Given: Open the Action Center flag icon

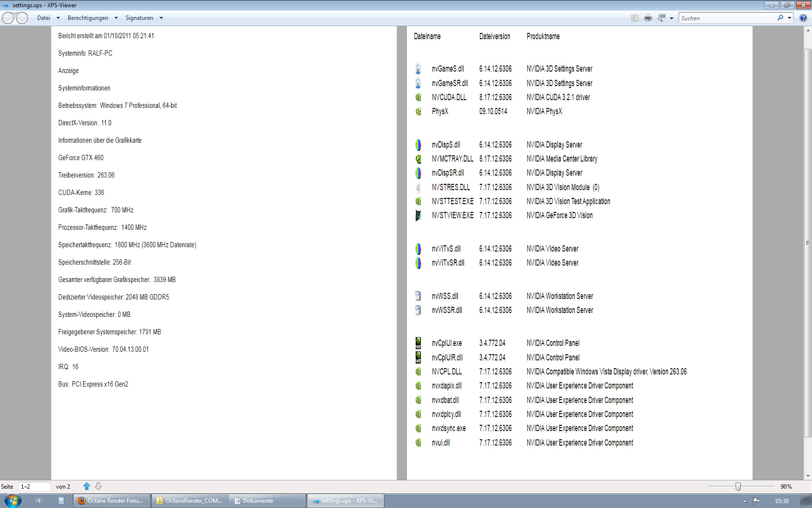Looking at the screenshot, I should click(x=756, y=501).
